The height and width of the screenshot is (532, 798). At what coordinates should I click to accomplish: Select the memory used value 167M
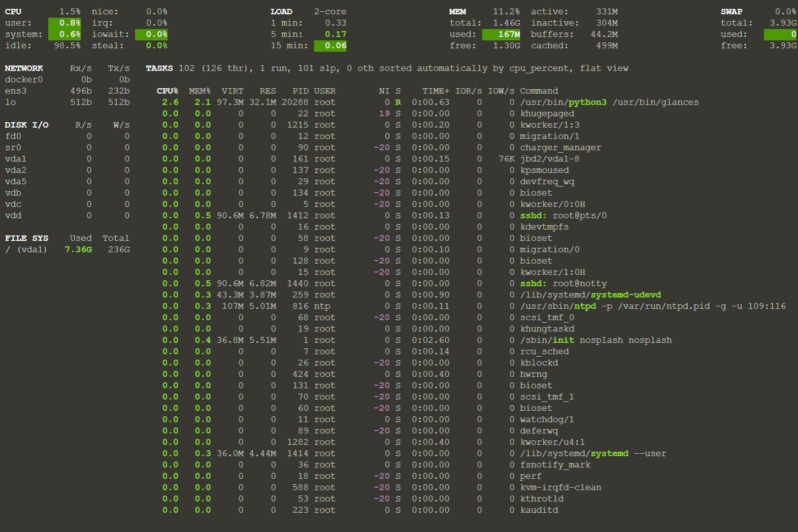click(501, 34)
